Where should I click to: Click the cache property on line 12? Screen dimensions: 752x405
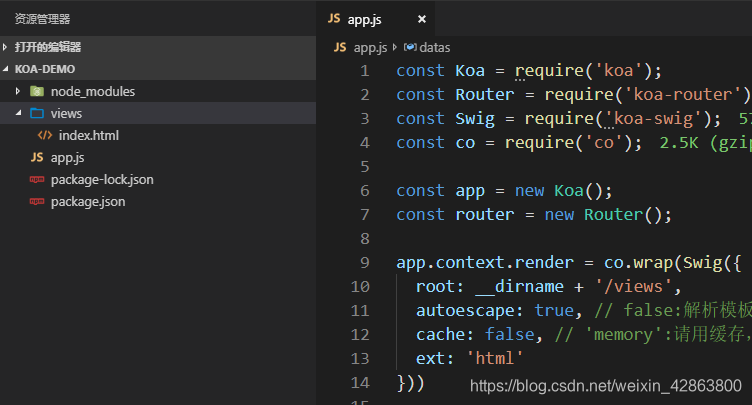(x=440, y=334)
